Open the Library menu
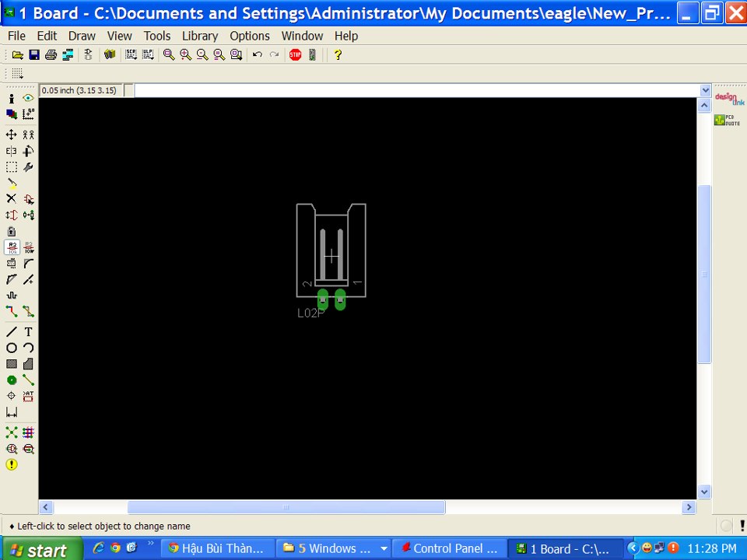Image resolution: width=747 pixels, height=560 pixels. coord(200,36)
